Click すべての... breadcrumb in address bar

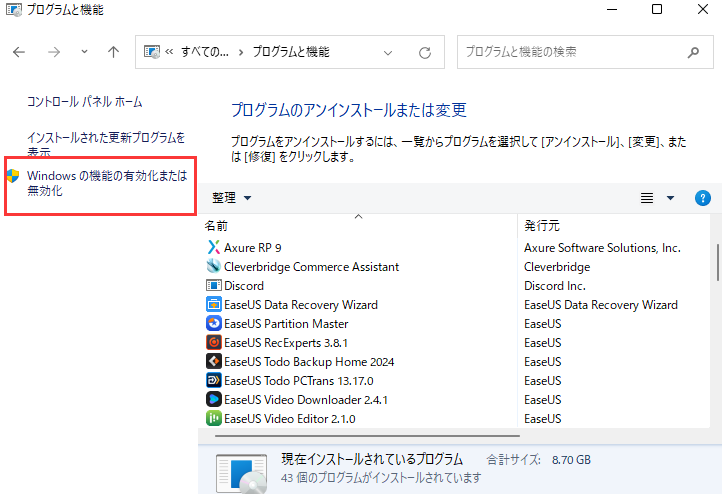(x=204, y=52)
